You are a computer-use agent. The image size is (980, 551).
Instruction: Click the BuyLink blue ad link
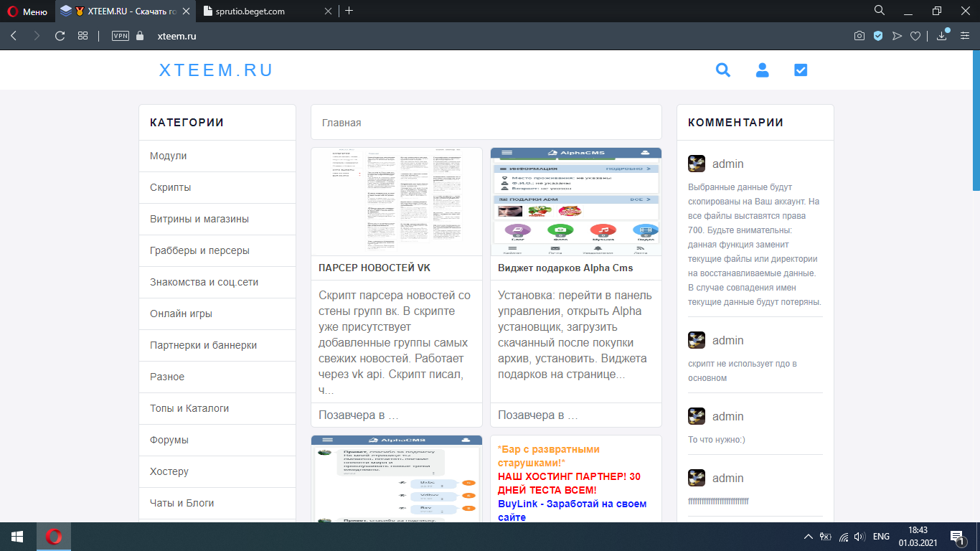tap(573, 510)
